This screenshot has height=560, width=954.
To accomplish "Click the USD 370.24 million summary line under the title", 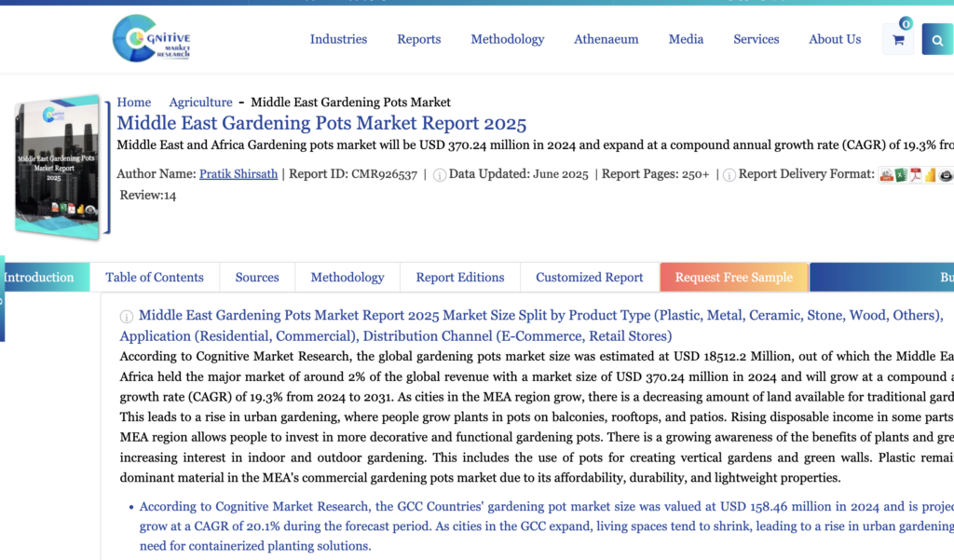I will 536,144.
